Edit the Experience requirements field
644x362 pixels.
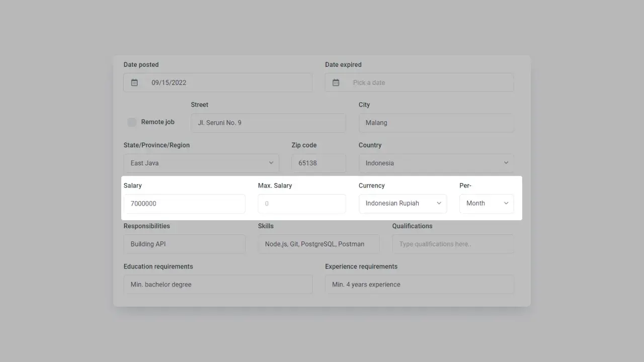click(x=419, y=285)
